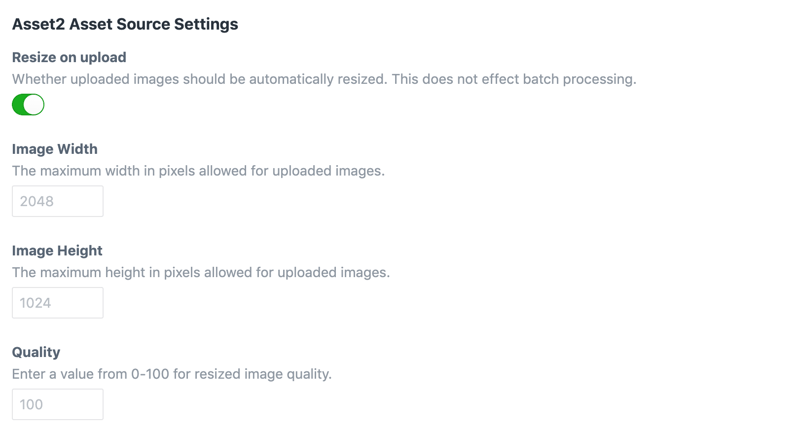Select the Quality input field
Image resolution: width=800 pixels, height=429 pixels.
pyautogui.click(x=57, y=404)
